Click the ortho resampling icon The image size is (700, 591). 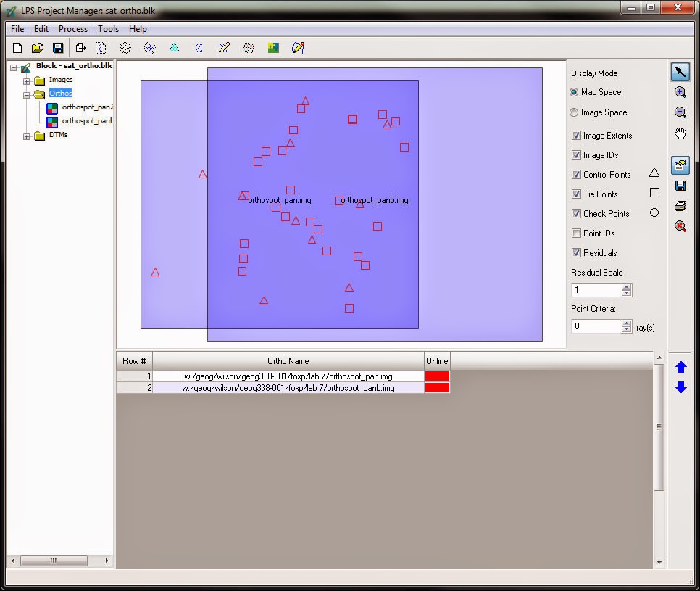pos(249,48)
